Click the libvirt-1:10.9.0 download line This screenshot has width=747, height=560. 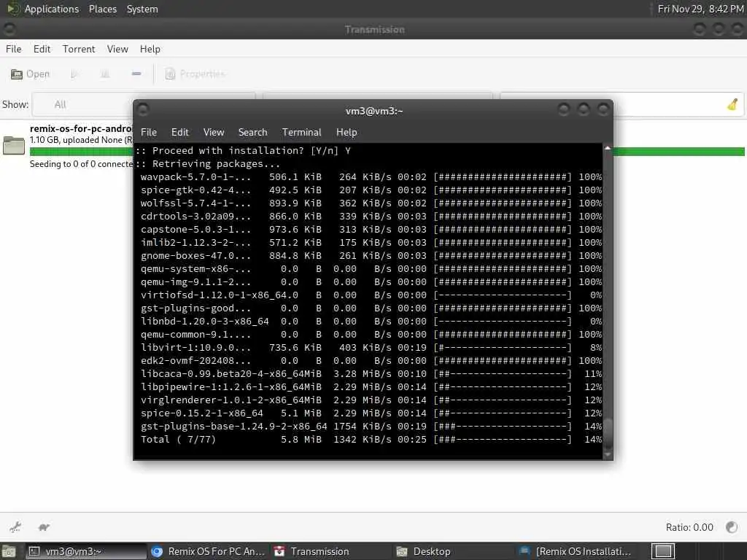pos(371,348)
